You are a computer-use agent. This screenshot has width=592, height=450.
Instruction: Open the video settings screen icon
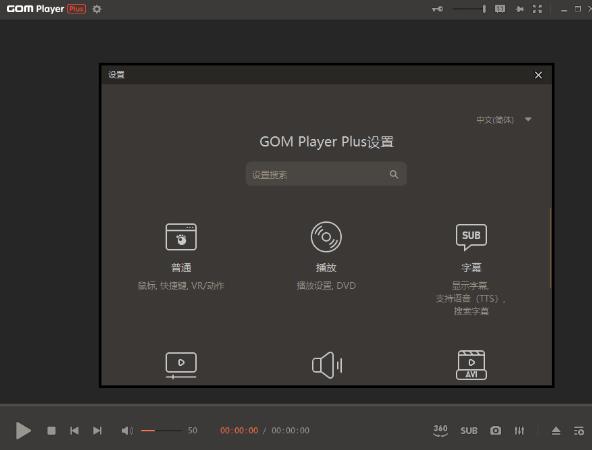point(181,365)
